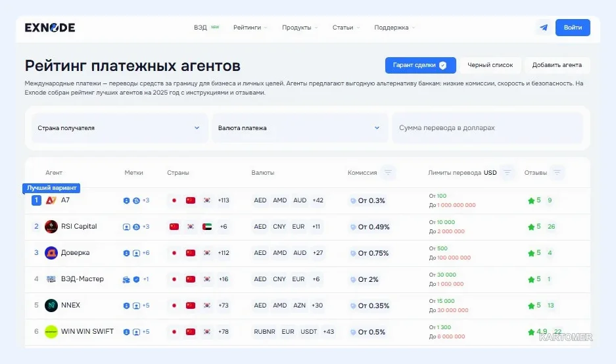Click the Агент column header
The image size is (616, 364).
[54, 172]
